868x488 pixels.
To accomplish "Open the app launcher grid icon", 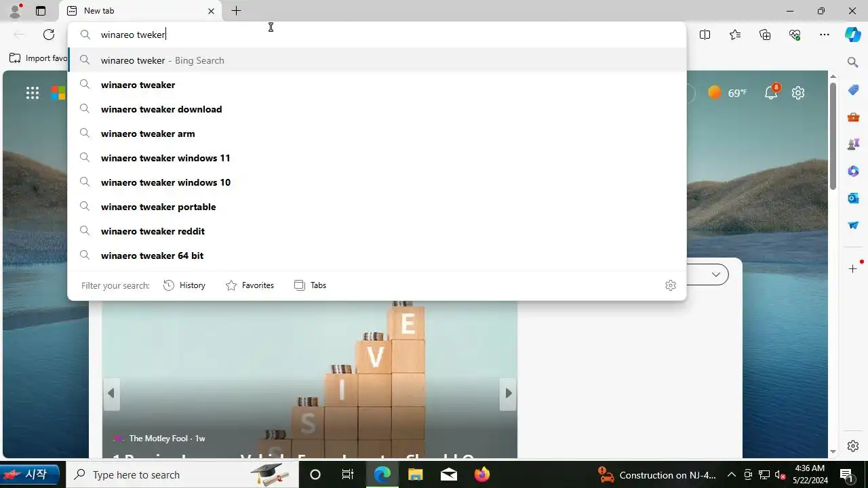I will tap(33, 93).
